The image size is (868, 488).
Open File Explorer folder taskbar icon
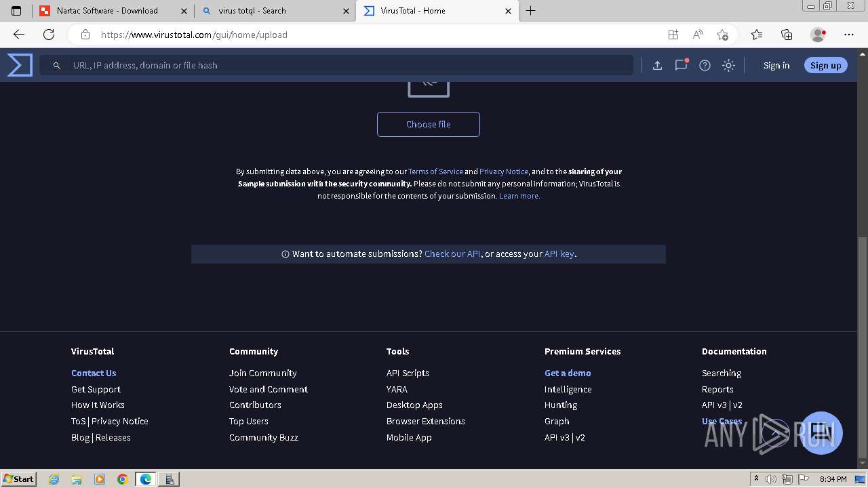(x=77, y=479)
